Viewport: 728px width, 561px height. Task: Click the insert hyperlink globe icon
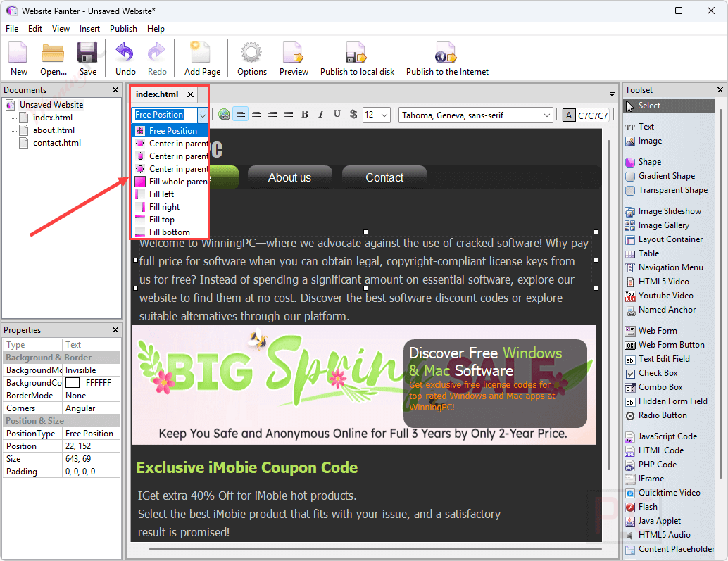coord(225,115)
